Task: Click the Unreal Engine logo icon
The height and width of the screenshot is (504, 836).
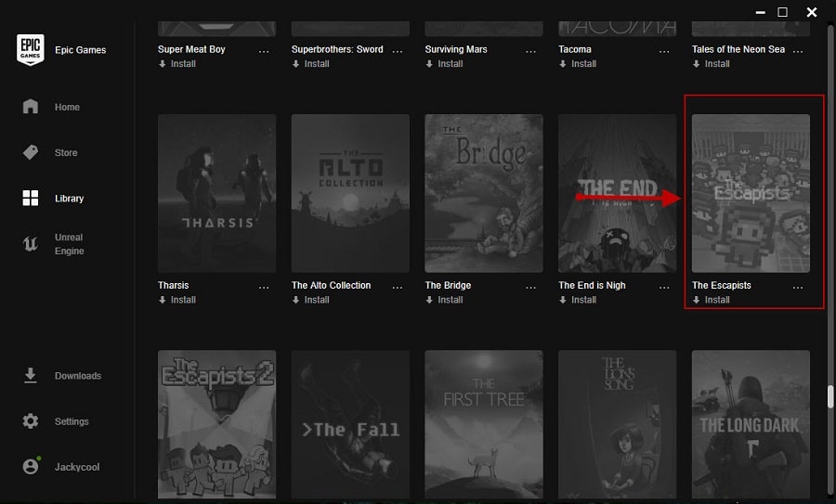Action: pyautogui.click(x=31, y=244)
